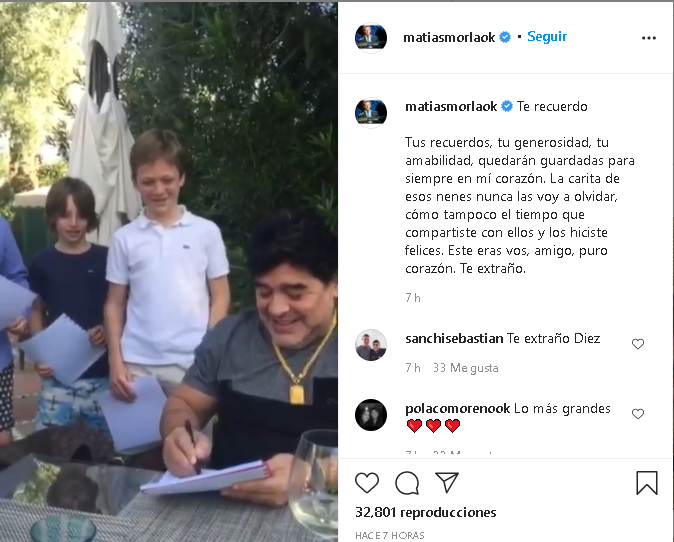The width and height of the screenshot is (674, 542).
Task: Open matiasmorlaok header profile picture
Action: pyautogui.click(x=371, y=38)
